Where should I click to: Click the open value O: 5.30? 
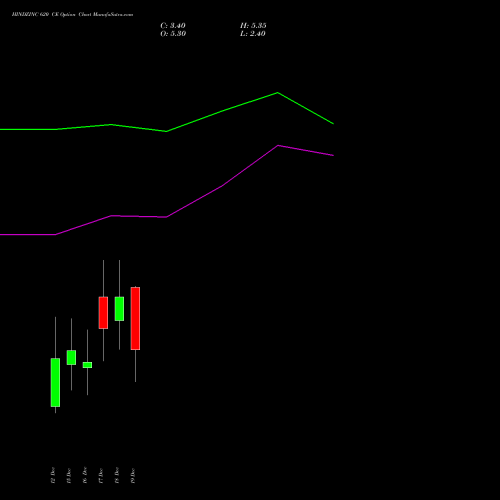click(x=173, y=34)
